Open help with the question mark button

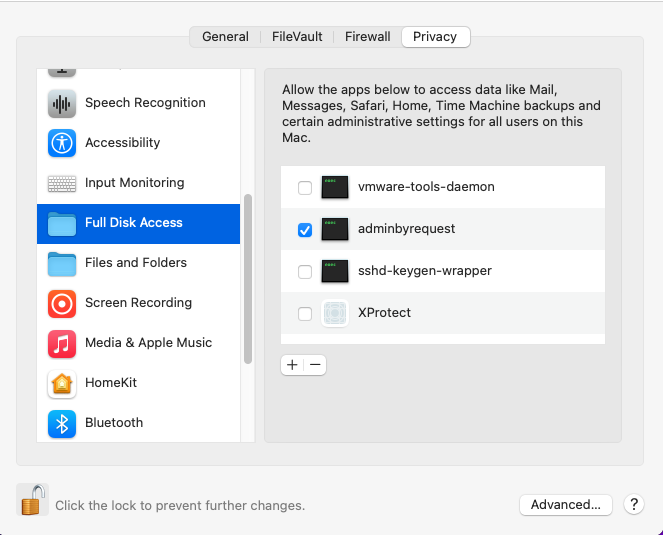tap(633, 504)
